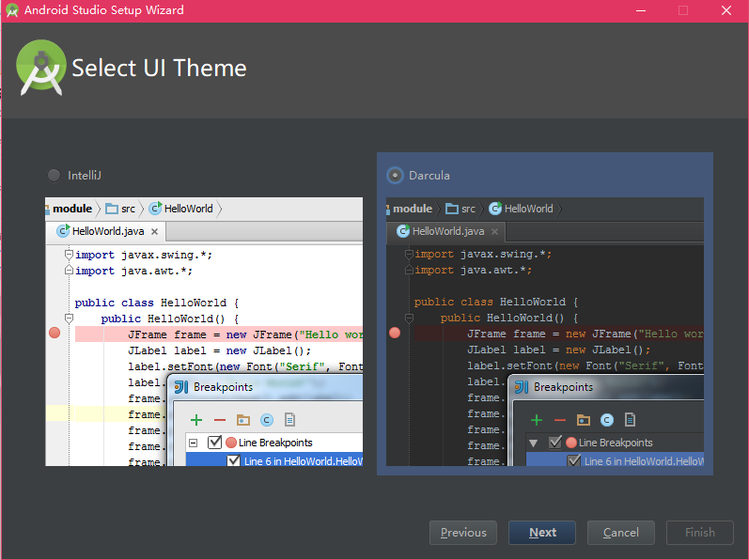The width and height of the screenshot is (749, 560).
Task: Select HelloWorld.java tab in Darcula preview
Action: point(446,231)
